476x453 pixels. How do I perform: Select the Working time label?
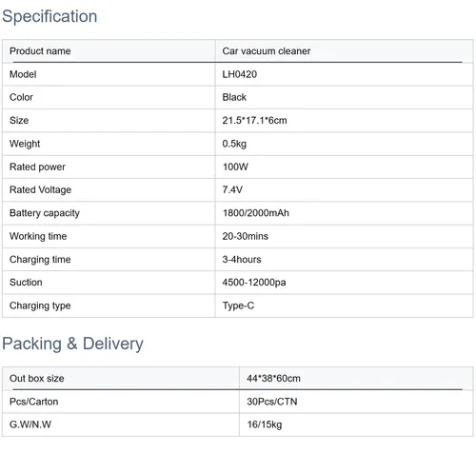38,236
